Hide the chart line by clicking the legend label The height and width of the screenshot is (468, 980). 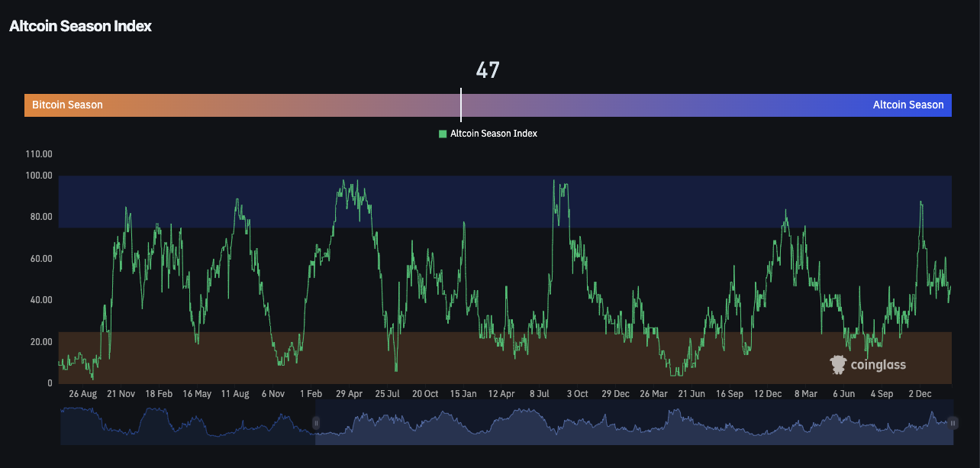click(492, 133)
